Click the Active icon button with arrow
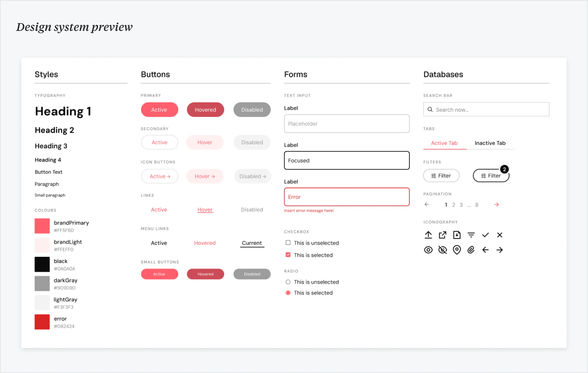 pos(159,176)
